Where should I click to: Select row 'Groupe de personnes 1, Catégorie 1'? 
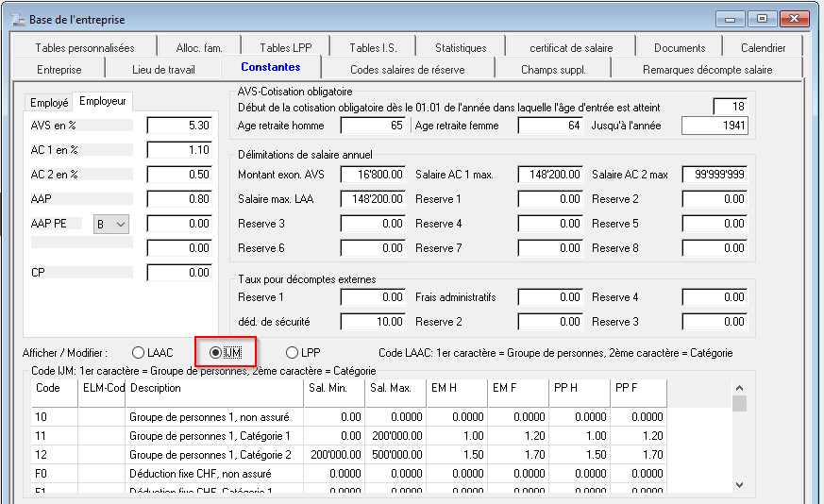click(x=349, y=436)
